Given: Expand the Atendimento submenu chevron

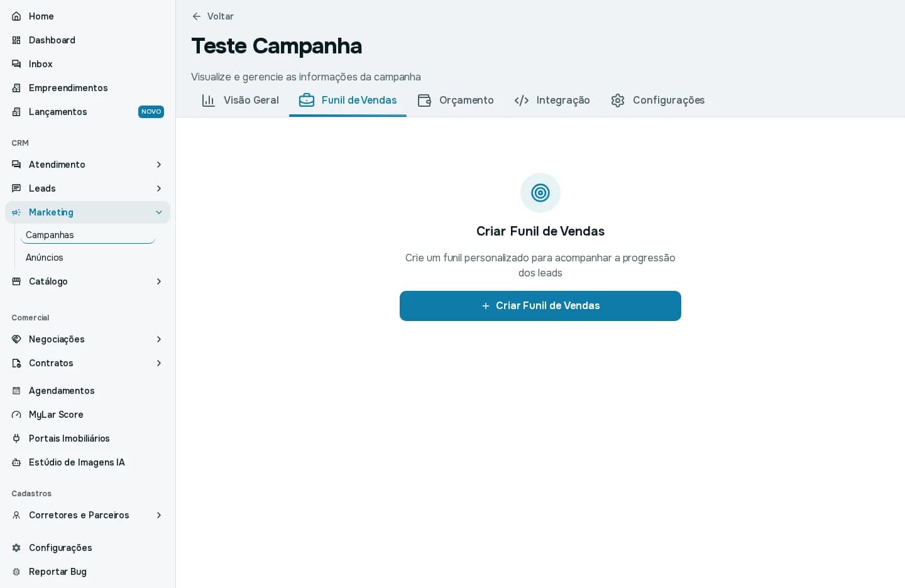Looking at the screenshot, I should tap(159, 165).
